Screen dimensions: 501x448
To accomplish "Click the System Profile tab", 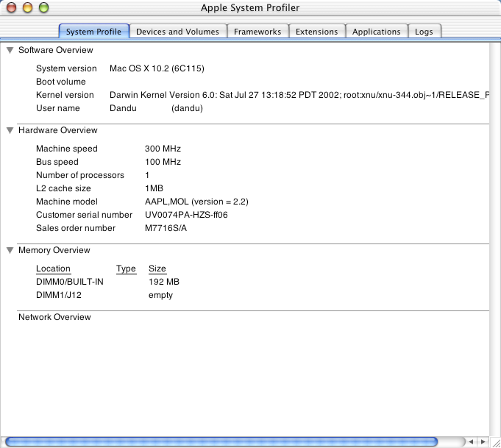I will [x=93, y=32].
